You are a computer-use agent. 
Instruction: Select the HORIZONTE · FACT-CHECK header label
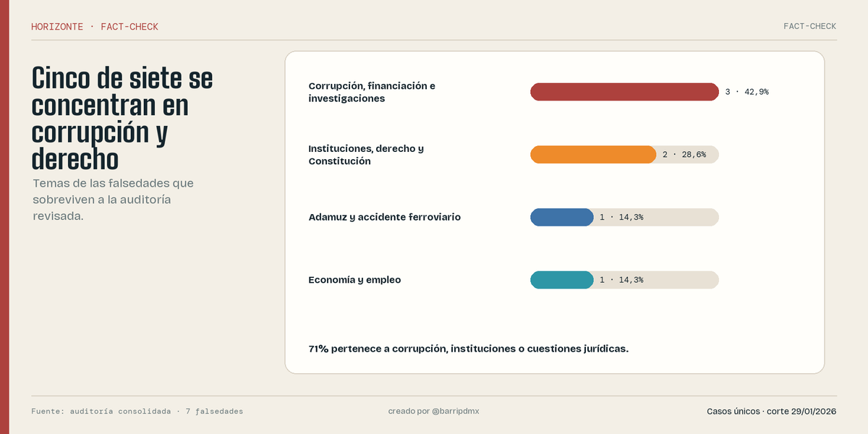[x=95, y=27]
